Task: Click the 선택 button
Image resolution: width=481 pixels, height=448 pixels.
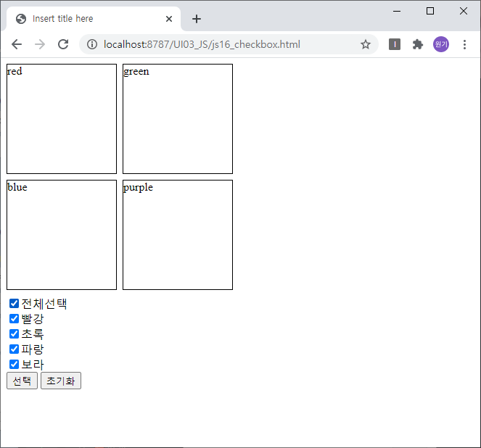Action: pyautogui.click(x=22, y=381)
